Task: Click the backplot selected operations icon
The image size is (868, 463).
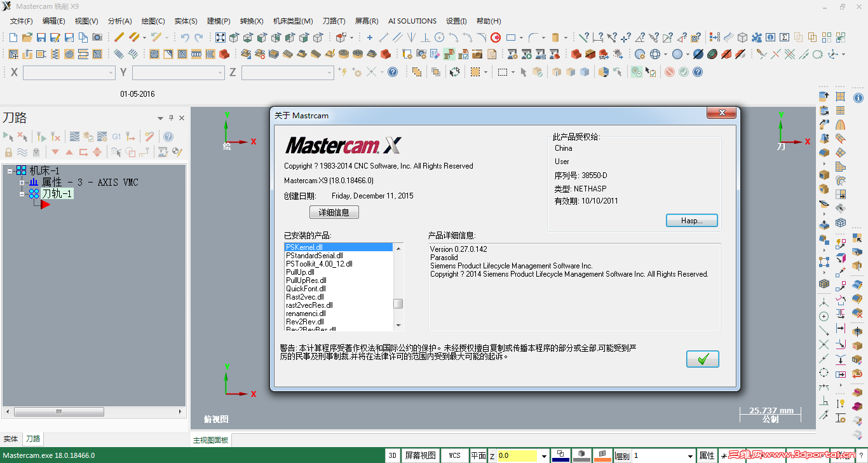Action: click(x=74, y=136)
